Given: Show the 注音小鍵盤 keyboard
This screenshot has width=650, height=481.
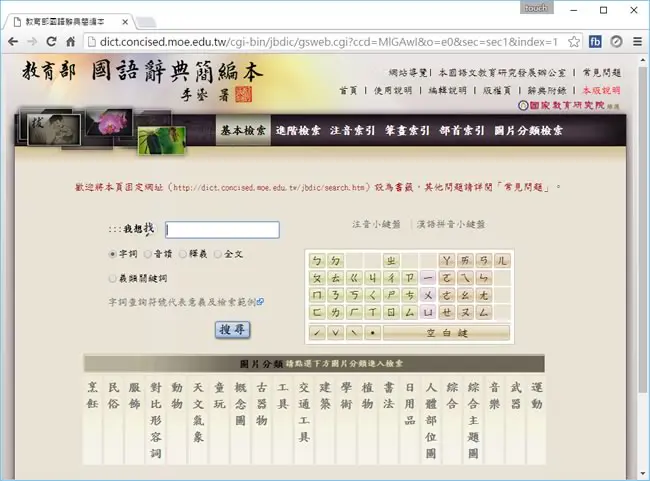Looking at the screenshot, I should click(x=376, y=224).
